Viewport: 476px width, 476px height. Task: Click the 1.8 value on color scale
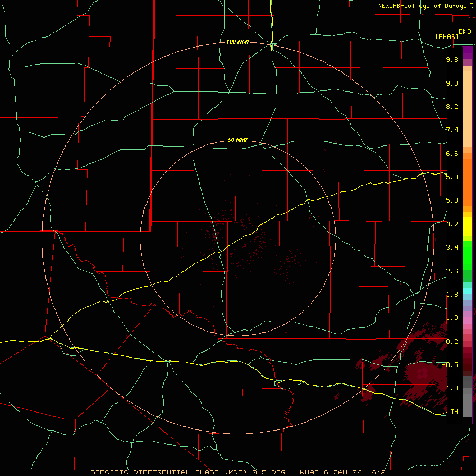[x=452, y=295]
